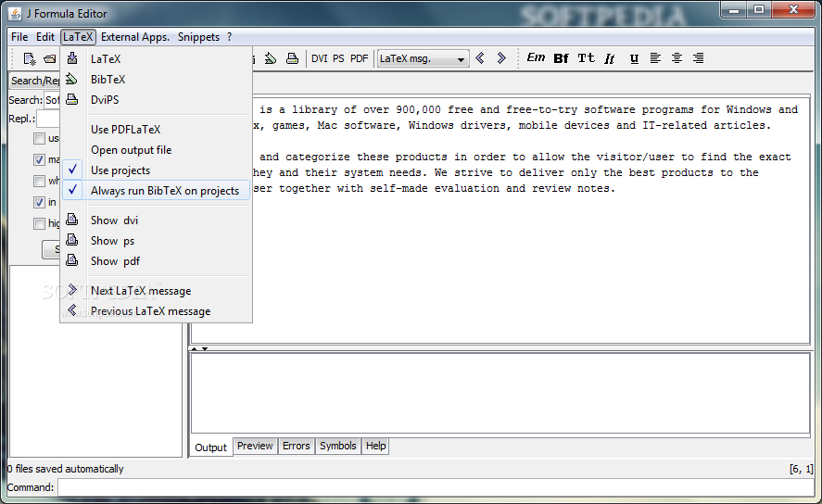This screenshot has height=504, width=822.
Task: Toggle first search option checkbox
Action: [x=39, y=138]
